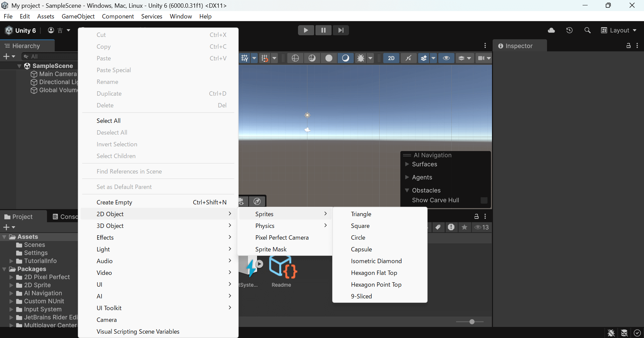This screenshot has height=338, width=644.
Task: Toggle favorites star in Project panel
Action: [464, 227]
